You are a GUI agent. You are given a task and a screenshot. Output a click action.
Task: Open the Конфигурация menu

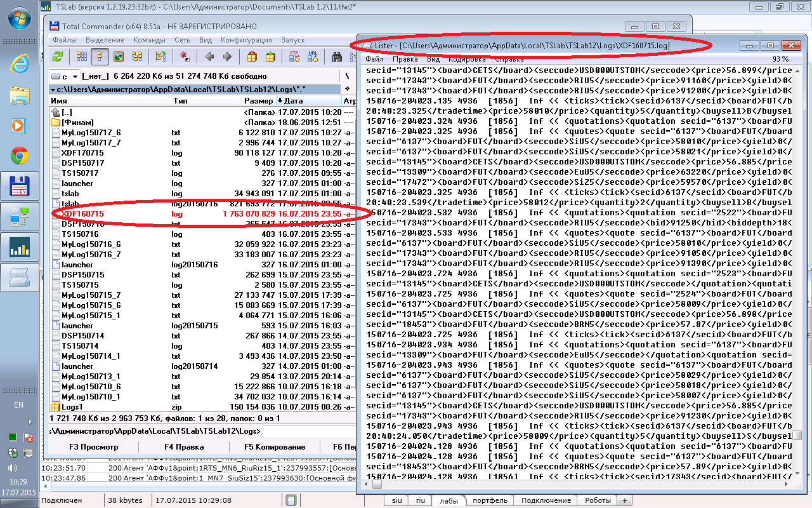246,40
